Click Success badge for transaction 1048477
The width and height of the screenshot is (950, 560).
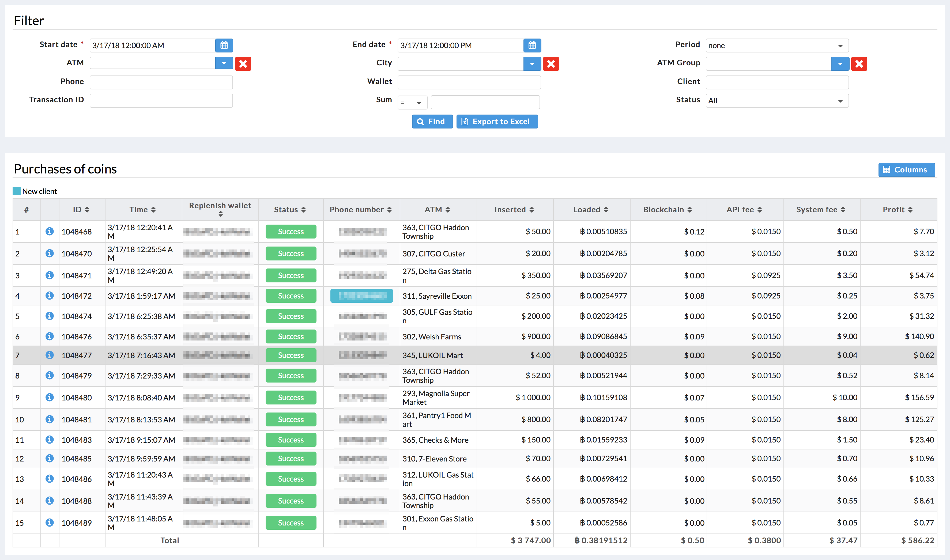pos(291,355)
